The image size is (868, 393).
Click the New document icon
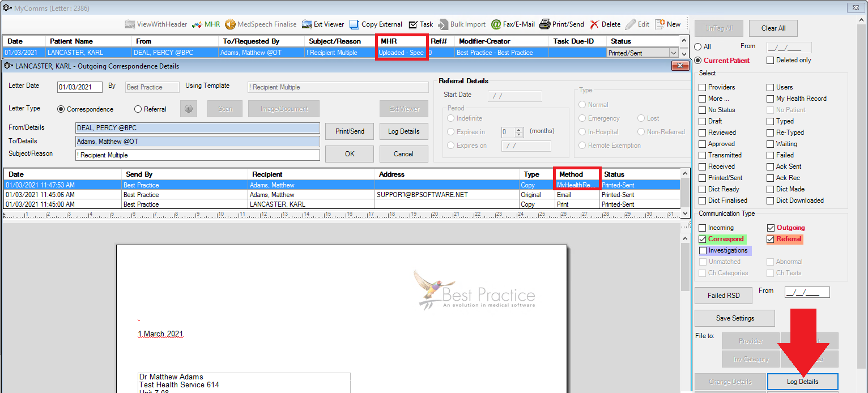tap(659, 24)
